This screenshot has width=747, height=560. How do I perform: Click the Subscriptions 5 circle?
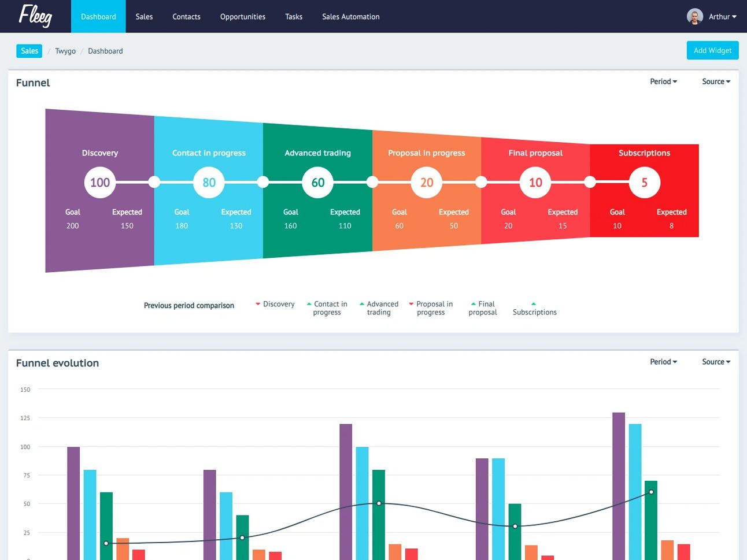(x=645, y=183)
